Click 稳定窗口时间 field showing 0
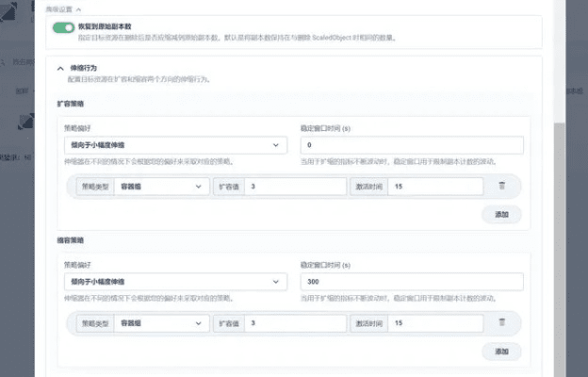 click(410, 145)
